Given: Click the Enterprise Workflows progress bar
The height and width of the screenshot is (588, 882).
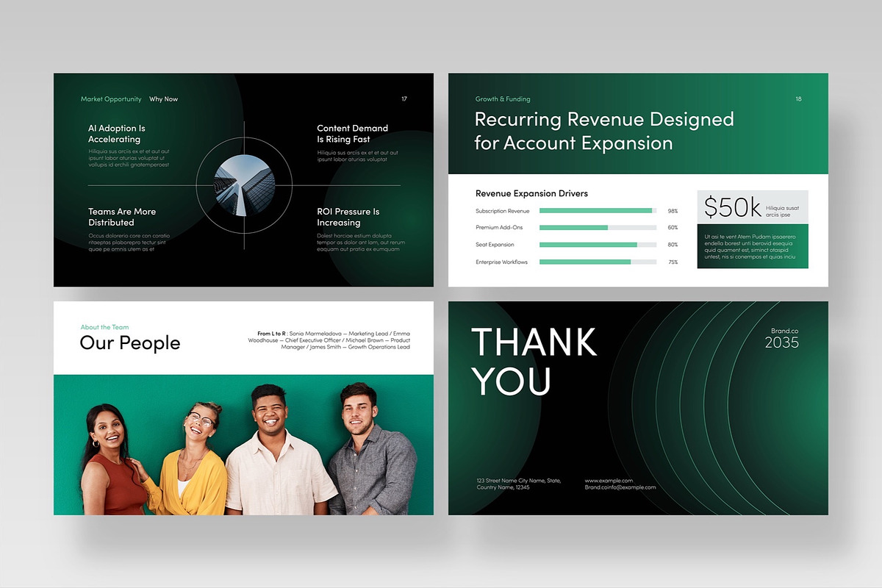Looking at the screenshot, I should [598, 262].
